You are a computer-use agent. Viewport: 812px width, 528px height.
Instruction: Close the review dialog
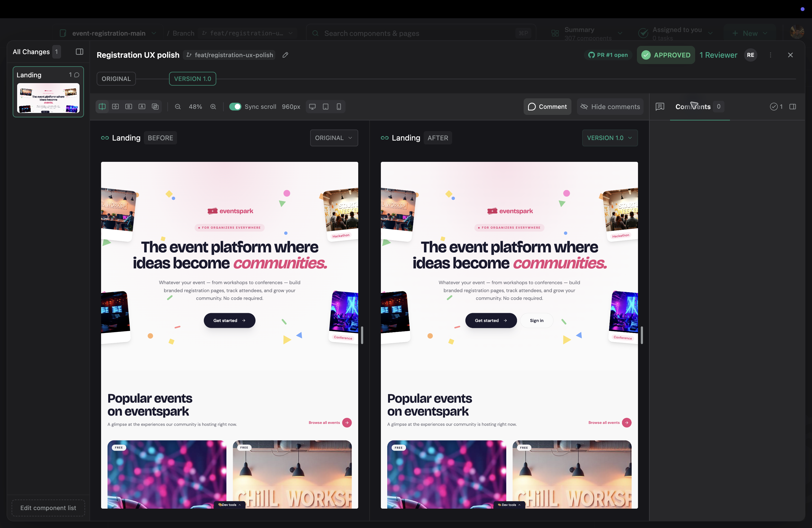(x=790, y=55)
